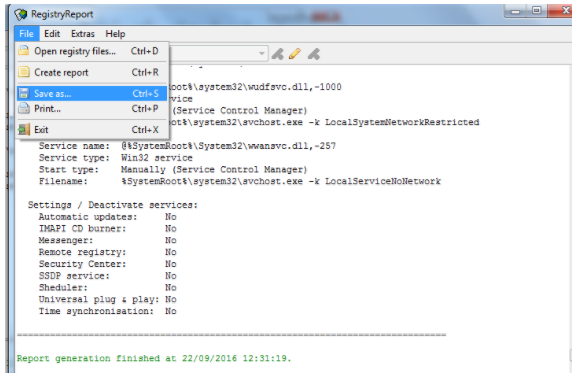
Task: Click the 'Security Center:' line
Action: click(x=107, y=264)
